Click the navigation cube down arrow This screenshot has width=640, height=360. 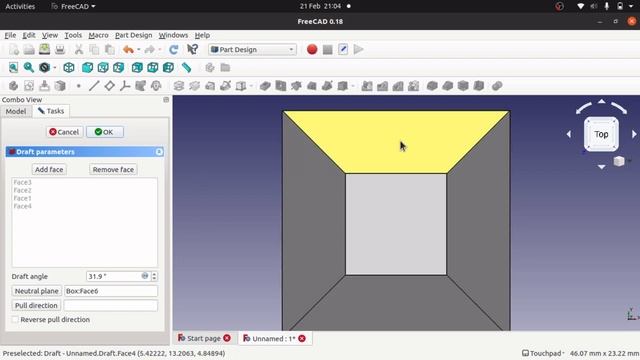(x=602, y=167)
